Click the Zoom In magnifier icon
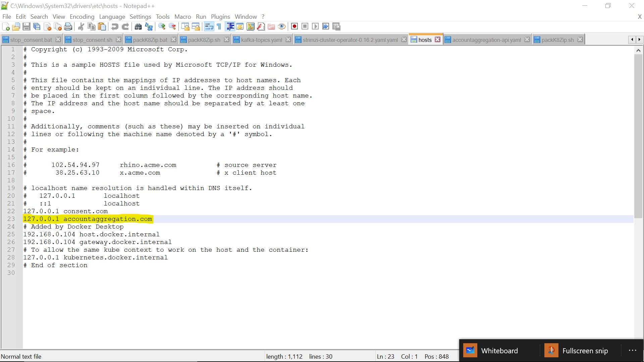644x362 pixels. point(162,26)
